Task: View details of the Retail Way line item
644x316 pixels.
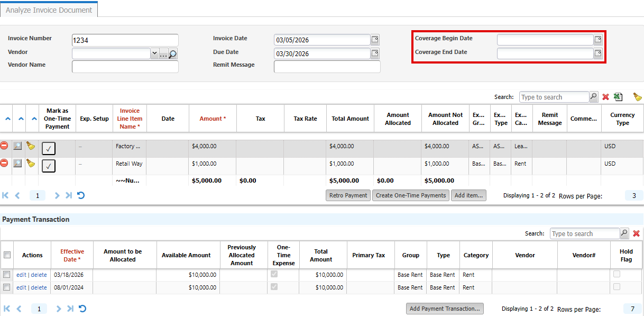Action: pos(18,163)
